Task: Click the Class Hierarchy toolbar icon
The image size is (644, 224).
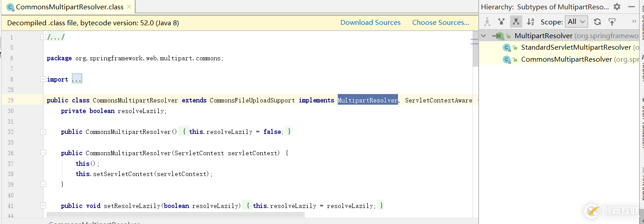Action: (488, 22)
